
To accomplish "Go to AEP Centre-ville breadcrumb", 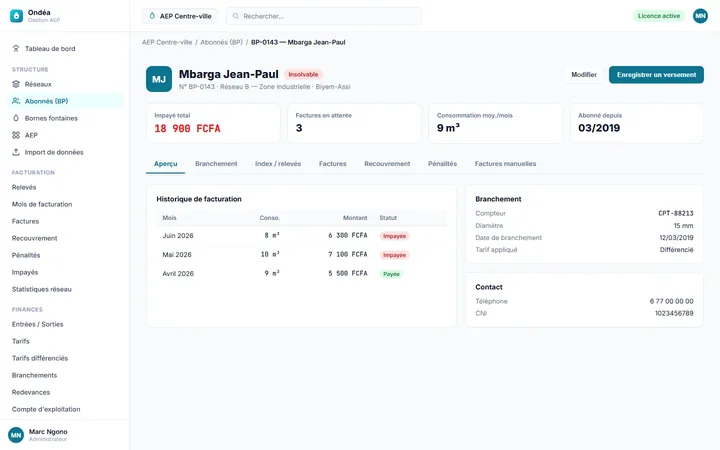I will pyautogui.click(x=167, y=42).
